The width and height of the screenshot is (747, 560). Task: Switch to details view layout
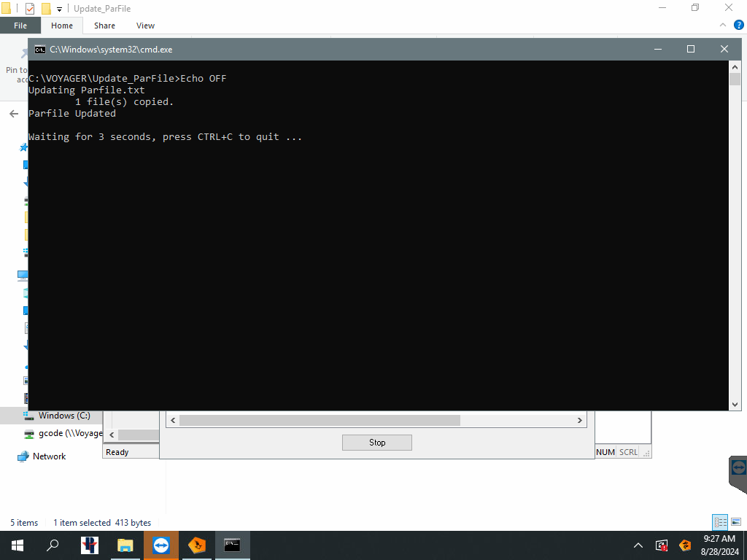click(721, 522)
